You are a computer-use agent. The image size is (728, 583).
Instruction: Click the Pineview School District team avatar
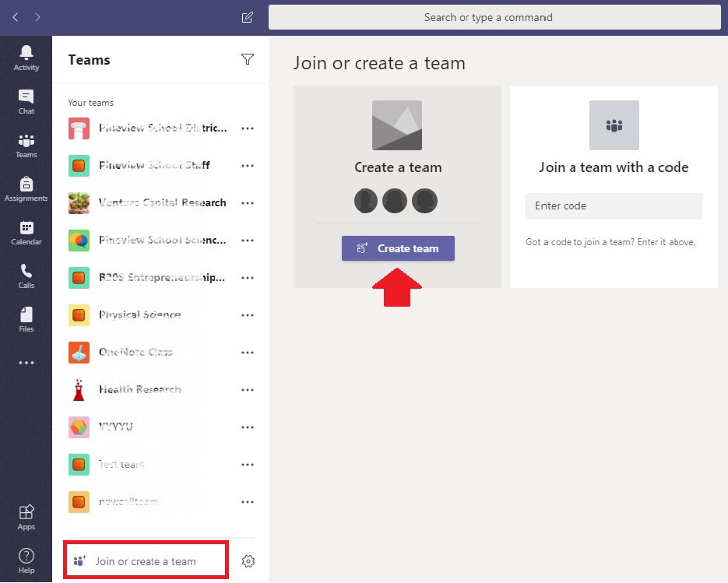click(79, 128)
